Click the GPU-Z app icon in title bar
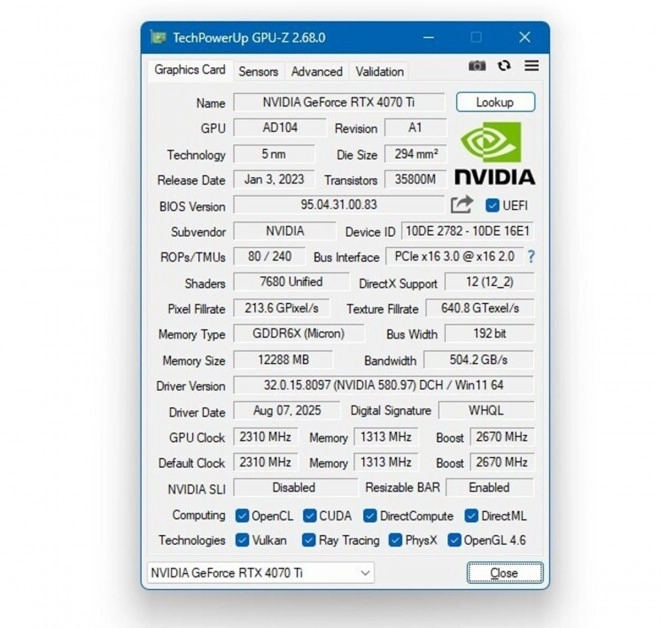Screen dimensions: 660x628 point(158,37)
